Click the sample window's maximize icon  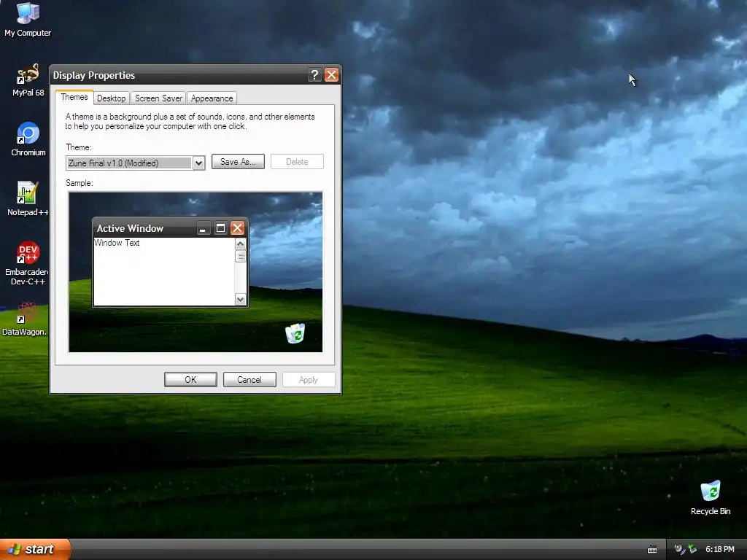pyautogui.click(x=220, y=228)
